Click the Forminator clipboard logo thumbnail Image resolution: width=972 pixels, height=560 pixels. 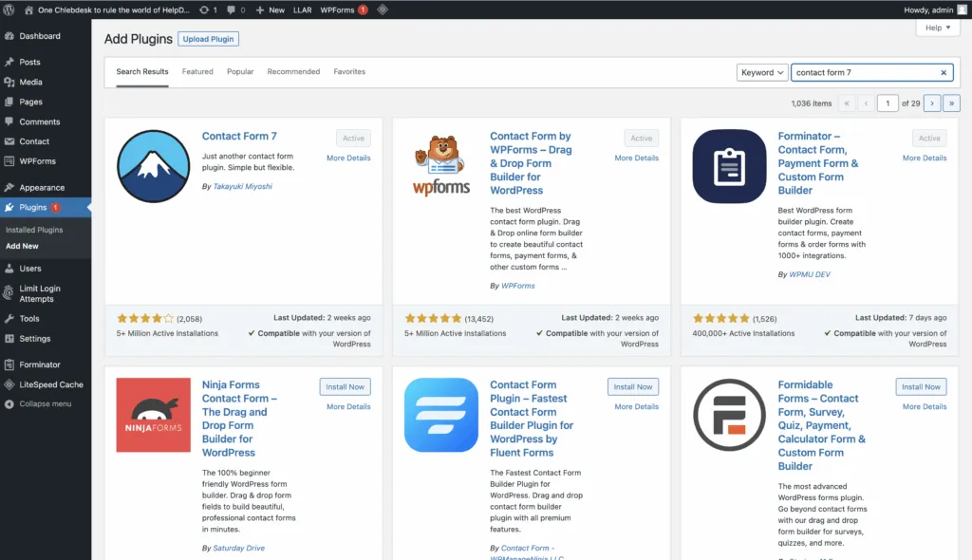tap(729, 166)
